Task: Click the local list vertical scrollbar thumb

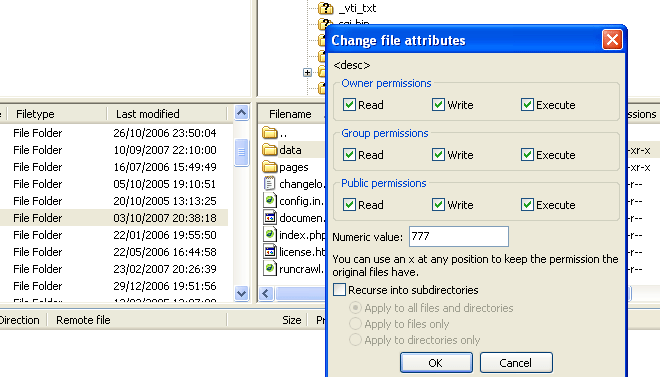Action: click(241, 152)
